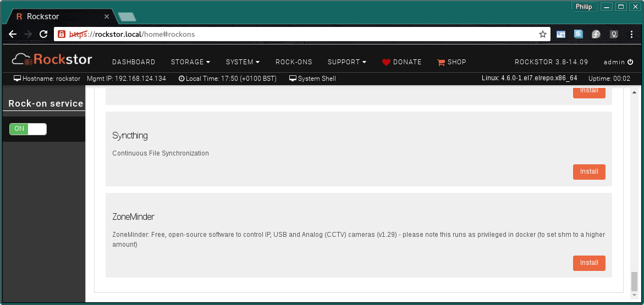The height and width of the screenshot is (305, 644).
Task: Expand the System dropdown menu
Action: pyautogui.click(x=243, y=62)
